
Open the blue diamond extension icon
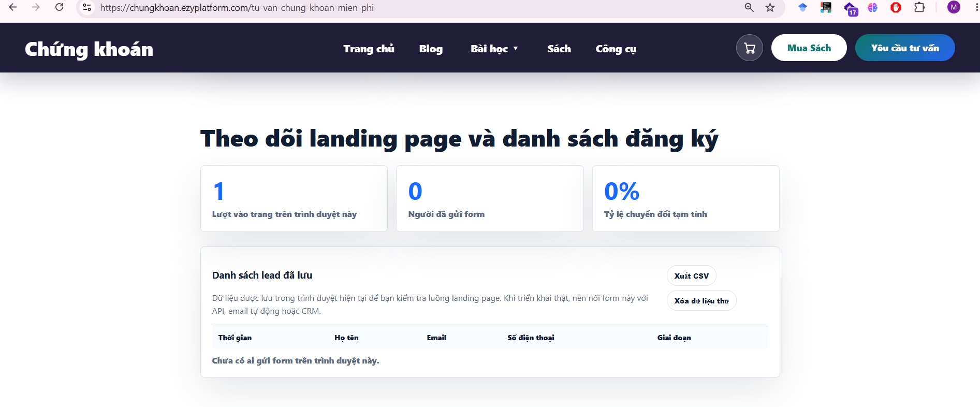pos(802,7)
